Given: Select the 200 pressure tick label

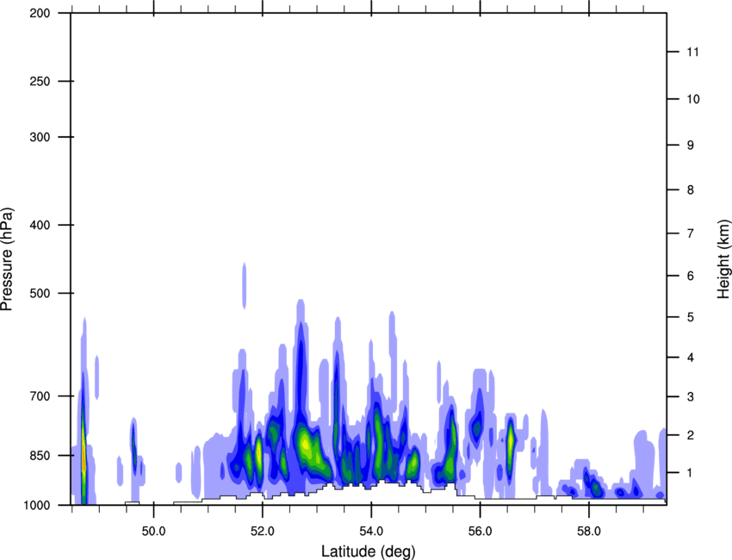Looking at the screenshot, I should click(40, 13).
